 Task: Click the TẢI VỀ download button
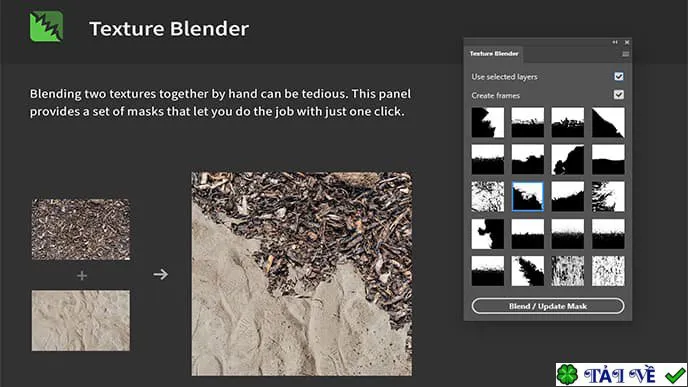point(621,375)
